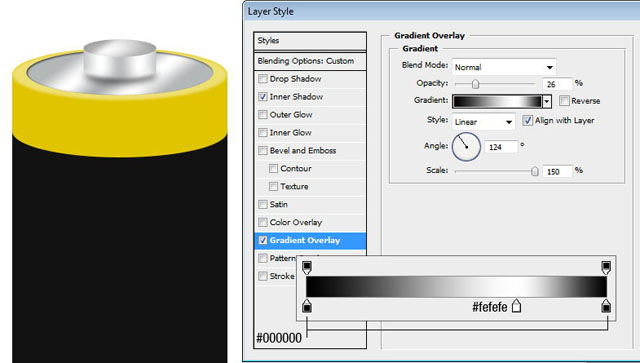Enable the Contour checkbox
The image size is (640, 363).
click(x=273, y=169)
